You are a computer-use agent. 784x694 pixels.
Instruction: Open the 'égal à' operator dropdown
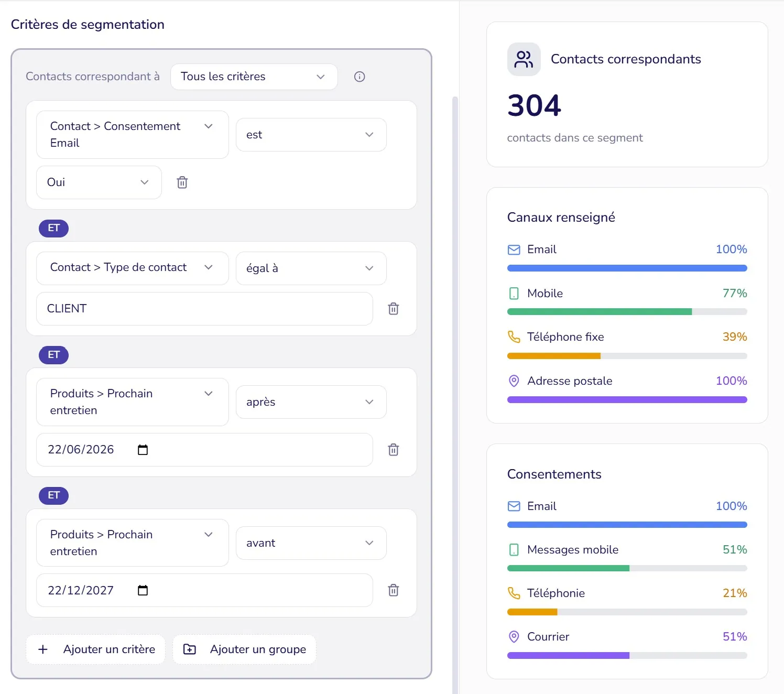tap(311, 268)
